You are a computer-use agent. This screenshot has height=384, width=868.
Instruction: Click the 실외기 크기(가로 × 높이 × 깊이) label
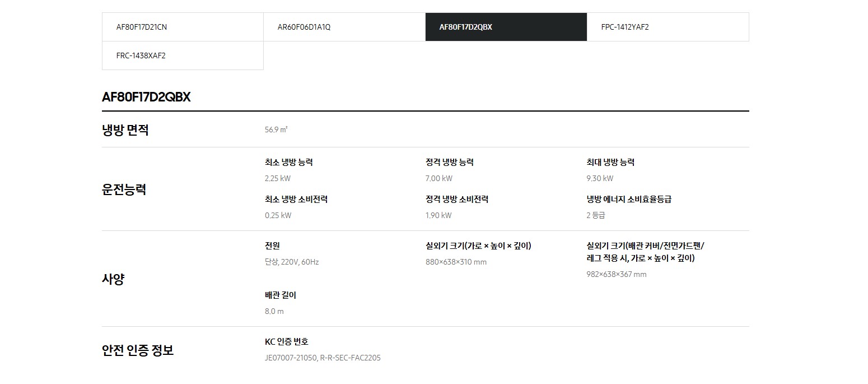coord(478,246)
